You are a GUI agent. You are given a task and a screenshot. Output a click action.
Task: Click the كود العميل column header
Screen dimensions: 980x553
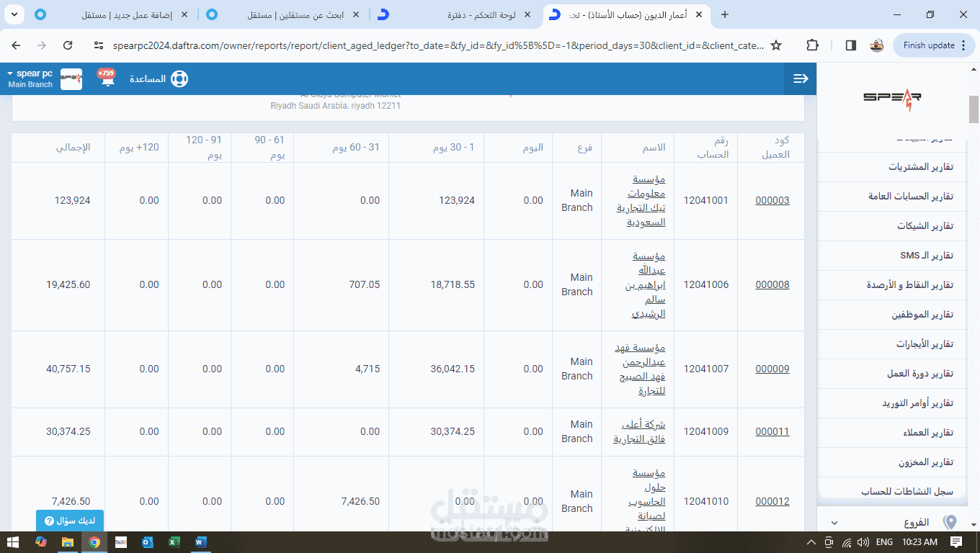pyautogui.click(x=771, y=147)
